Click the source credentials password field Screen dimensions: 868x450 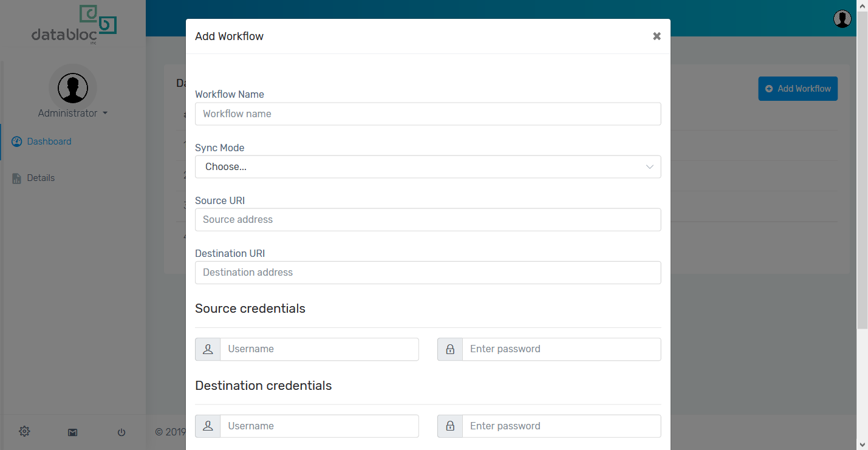click(561, 349)
